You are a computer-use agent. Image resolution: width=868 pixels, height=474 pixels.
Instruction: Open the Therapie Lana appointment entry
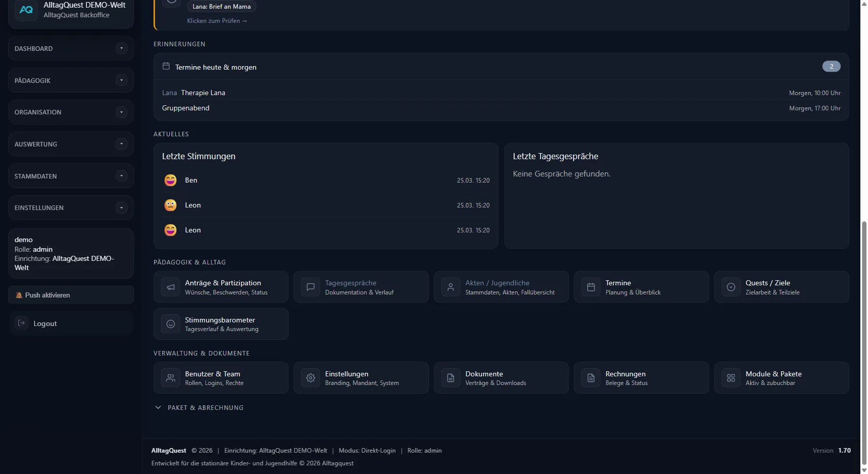click(203, 93)
